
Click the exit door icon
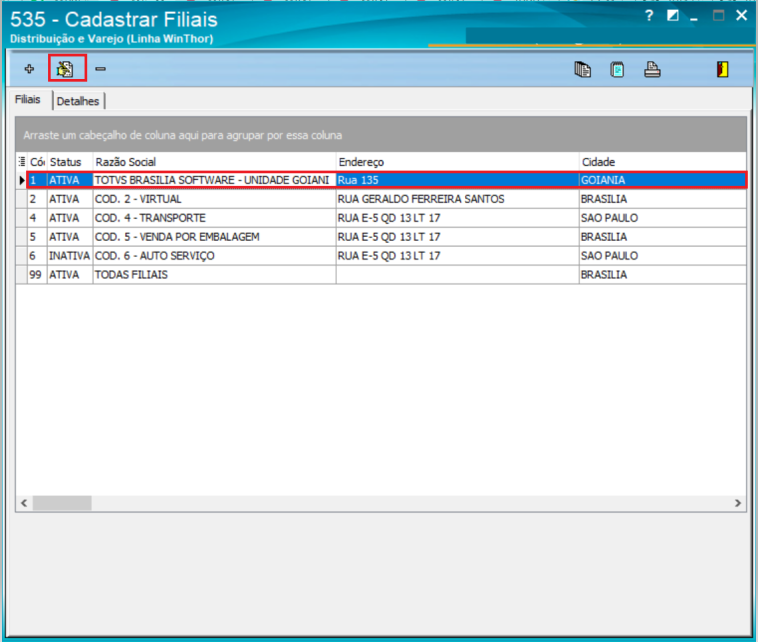722,70
